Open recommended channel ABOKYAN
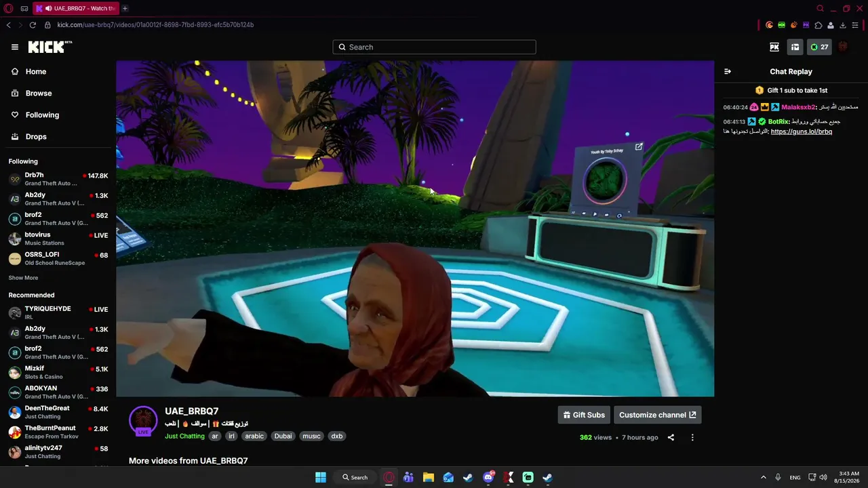Viewport: 868px width, 488px height. (58, 392)
